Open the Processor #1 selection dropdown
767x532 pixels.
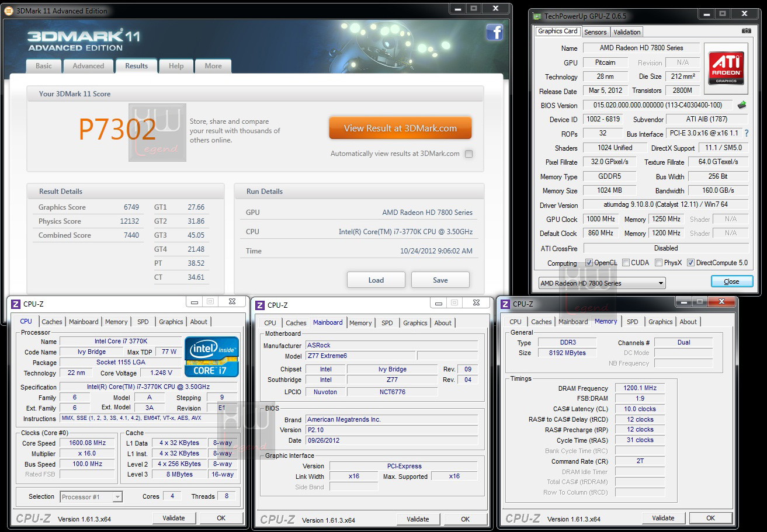(x=91, y=497)
